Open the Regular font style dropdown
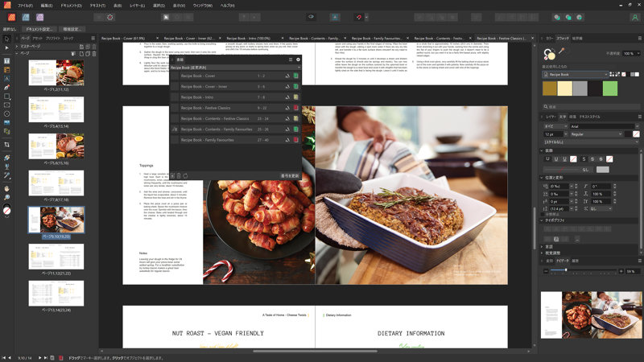The height and width of the screenshot is (362, 644). (597, 134)
